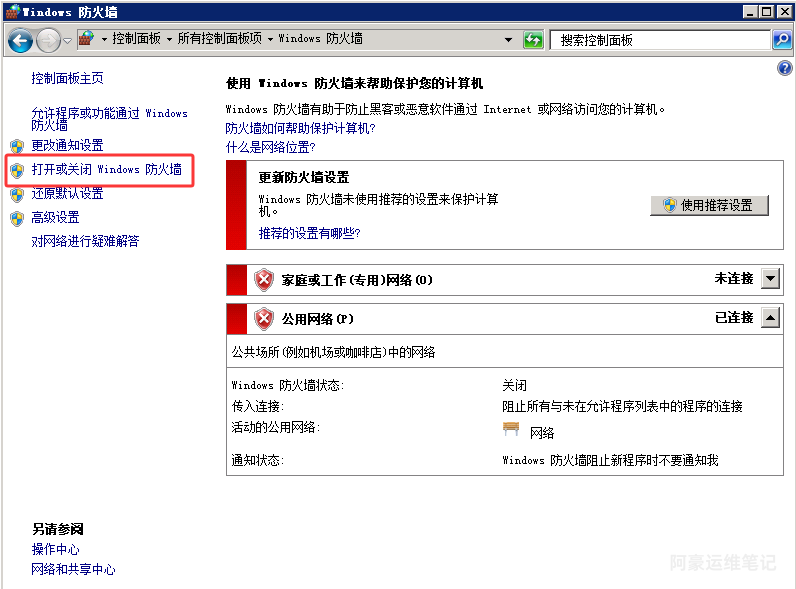Image resolution: width=796 pixels, height=589 pixels.
Task: Click 家庭或工作(专用)网络 header text
Action: [x=357, y=280]
